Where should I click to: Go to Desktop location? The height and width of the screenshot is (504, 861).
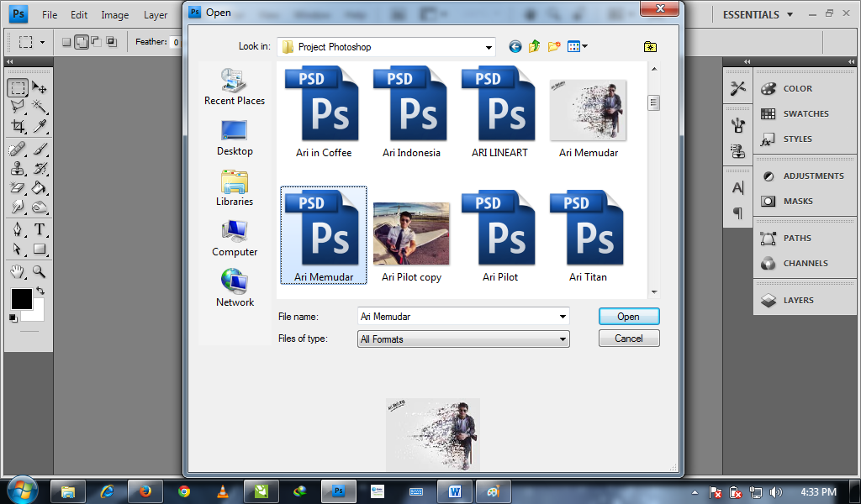235,138
